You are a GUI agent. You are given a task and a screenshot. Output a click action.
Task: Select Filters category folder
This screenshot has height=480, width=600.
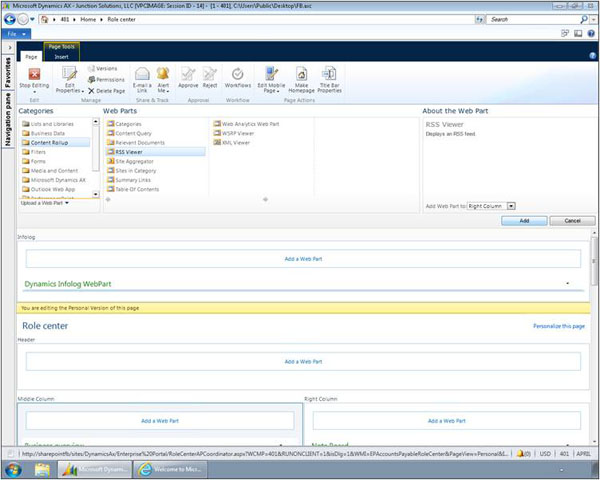pos(34,152)
